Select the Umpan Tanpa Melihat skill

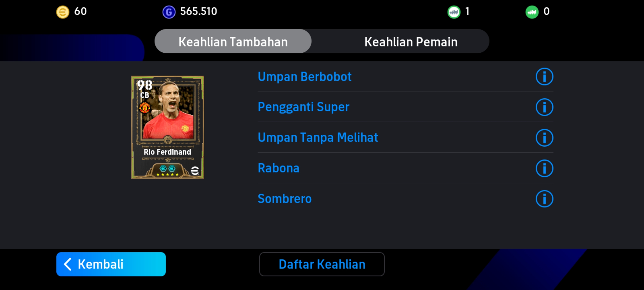318,137
